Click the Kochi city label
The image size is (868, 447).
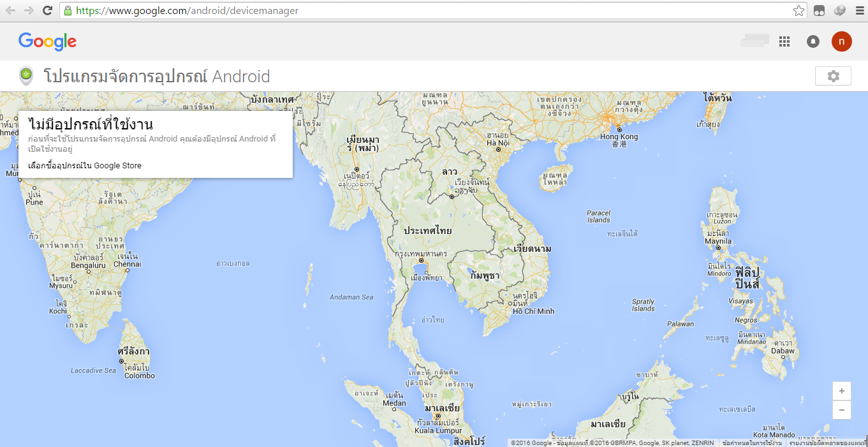[x=58, y=311]
